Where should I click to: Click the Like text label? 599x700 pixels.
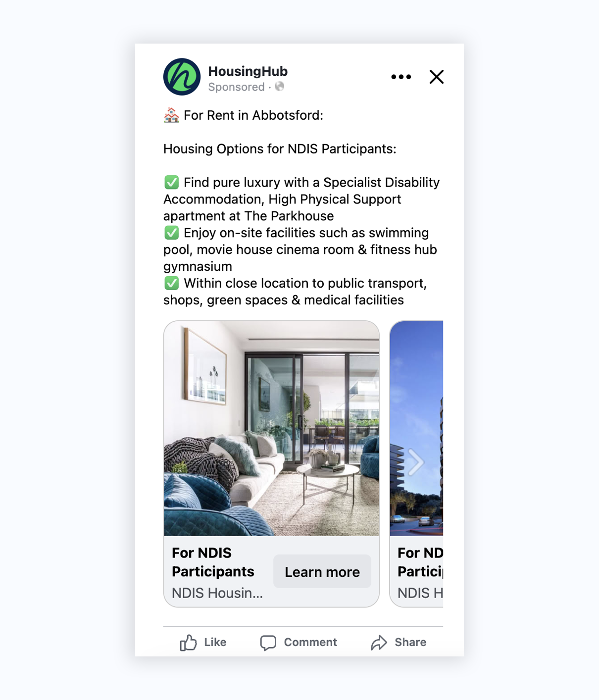(215, 643)
